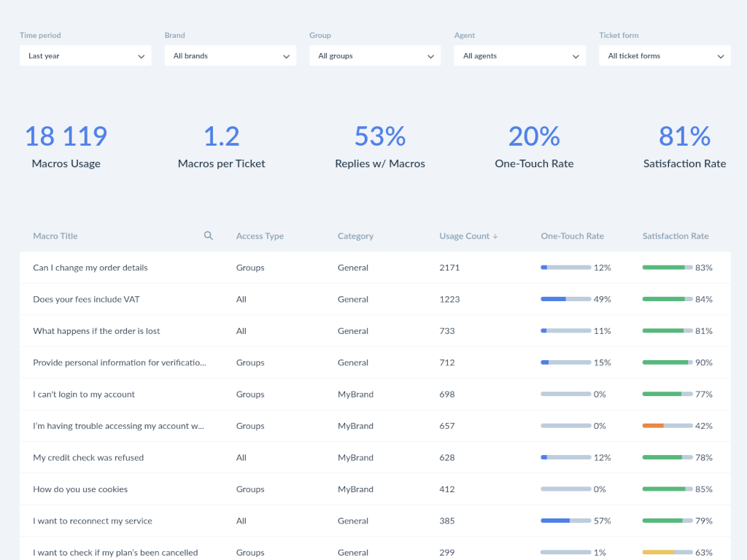Screen dimensions: 747x560
Task: Sort by One-Touch Rate column header
Action: pos(572,236)
